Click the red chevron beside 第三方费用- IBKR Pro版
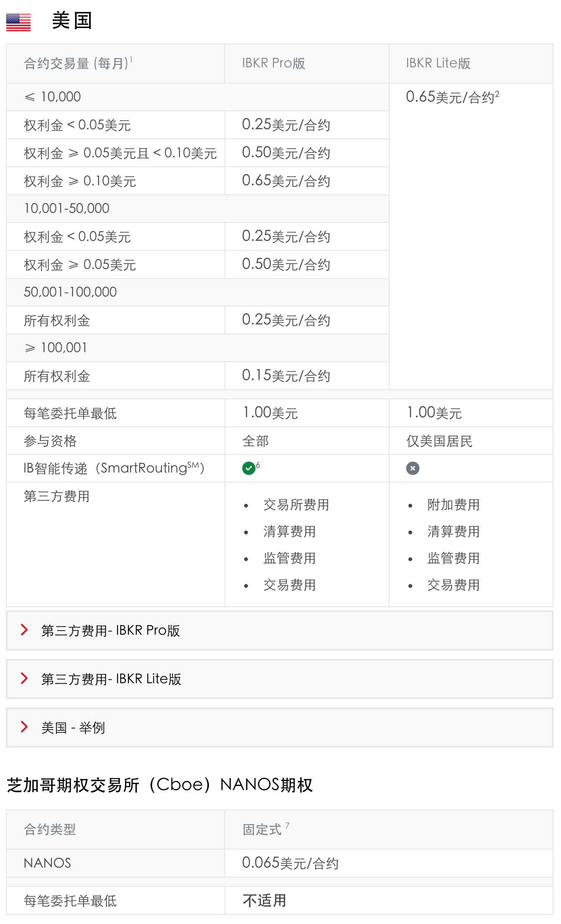Viewport: 561px width, 924px height. (24, 630)
